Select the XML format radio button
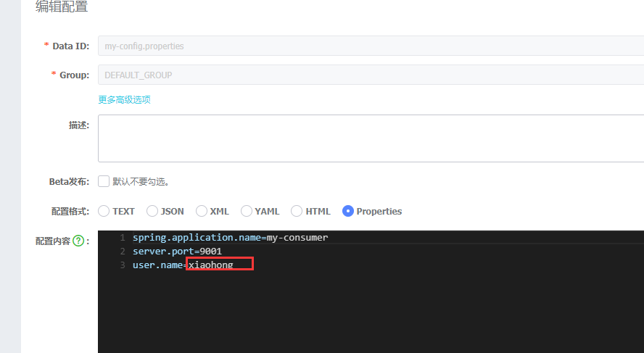This screenshot has height=353, width=644. click(x=202, y=211)
